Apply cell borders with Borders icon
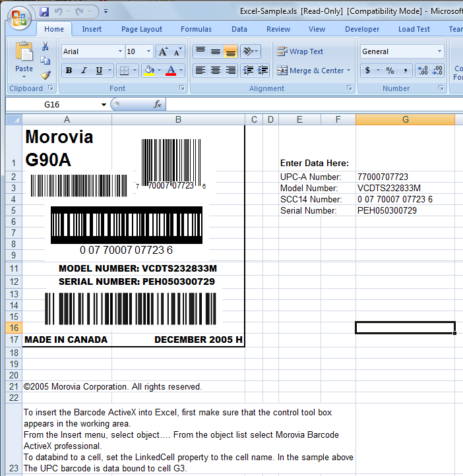The image size is (463, 476). pyautogui.click(x=124, y=71)
